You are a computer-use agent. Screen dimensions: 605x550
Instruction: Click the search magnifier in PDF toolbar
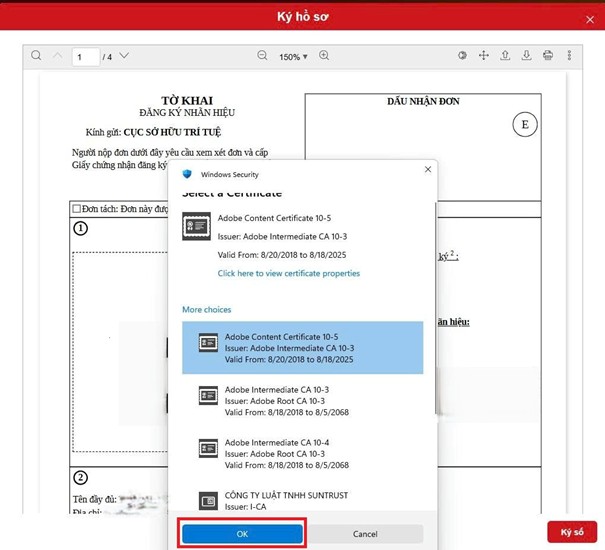[x=37, y=56]
